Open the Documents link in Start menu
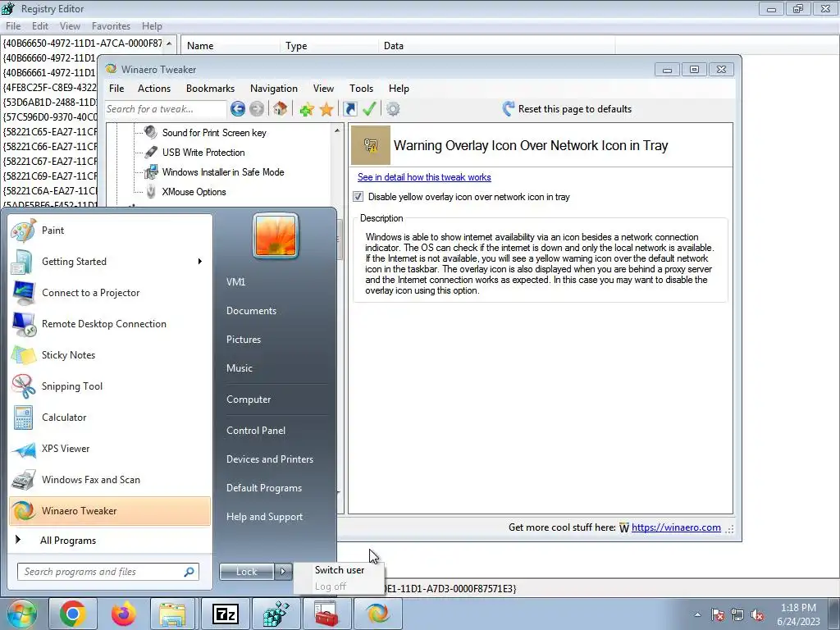The image size is (840, 630). (x=251, y=311)
